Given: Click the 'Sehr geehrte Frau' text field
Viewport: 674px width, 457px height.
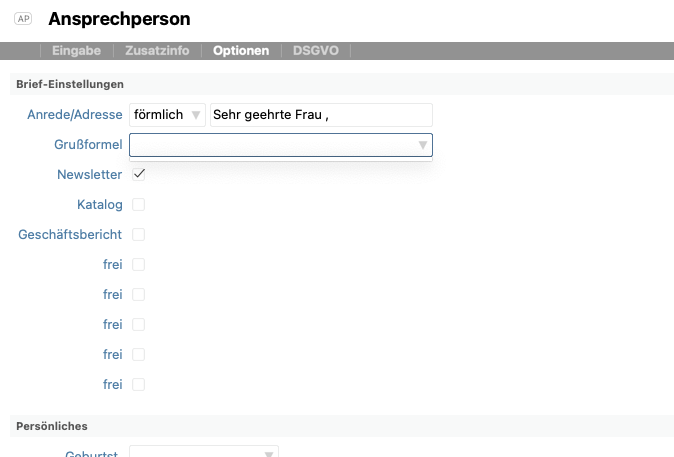Looking at the screenshot, I should (x=320, y=115).
